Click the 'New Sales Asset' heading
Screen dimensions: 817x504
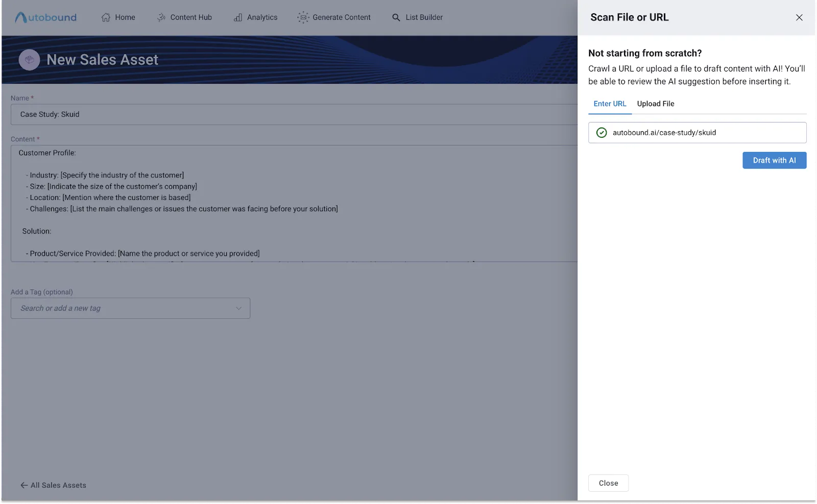102,60
